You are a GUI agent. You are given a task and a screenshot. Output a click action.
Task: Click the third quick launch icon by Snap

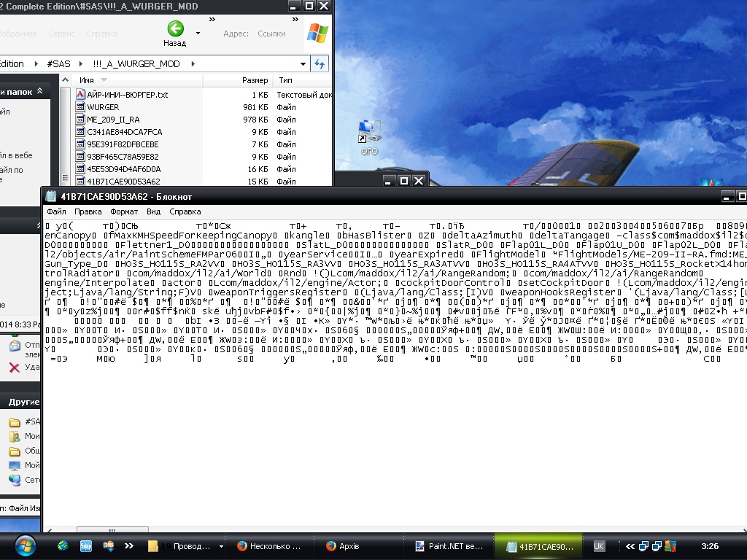pos(109,546)
